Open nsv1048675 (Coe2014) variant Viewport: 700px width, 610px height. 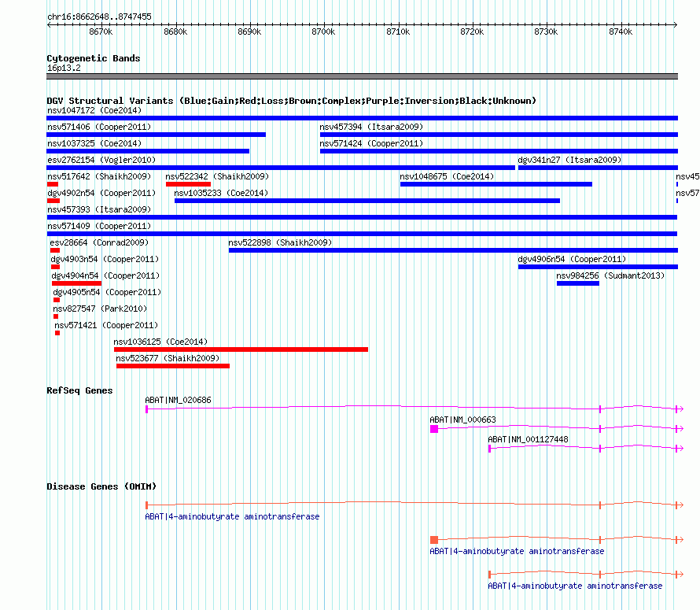(x=496, y=184)
